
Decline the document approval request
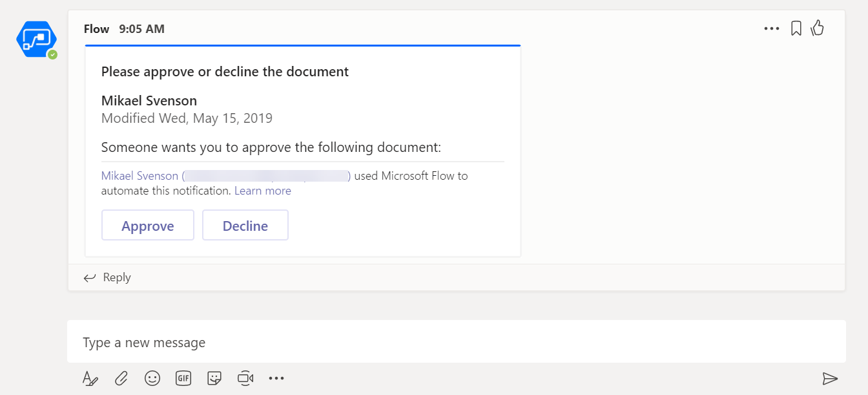click(245, 225)
